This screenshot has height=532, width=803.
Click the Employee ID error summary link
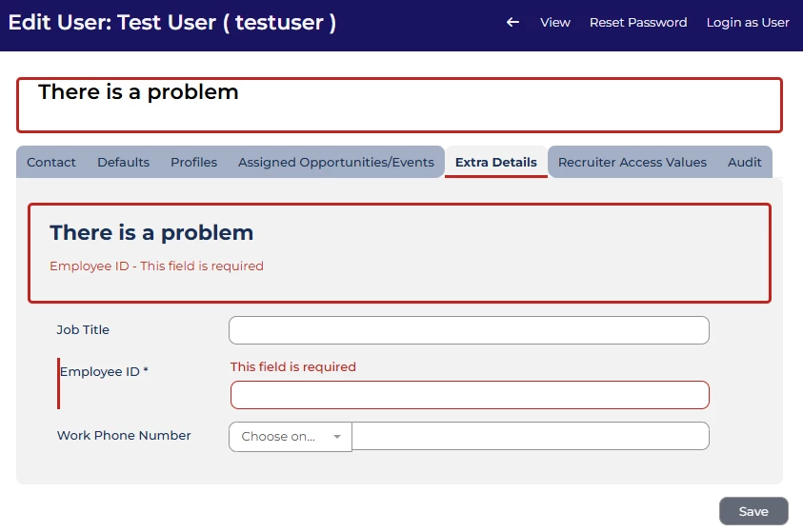pos(157,266)
